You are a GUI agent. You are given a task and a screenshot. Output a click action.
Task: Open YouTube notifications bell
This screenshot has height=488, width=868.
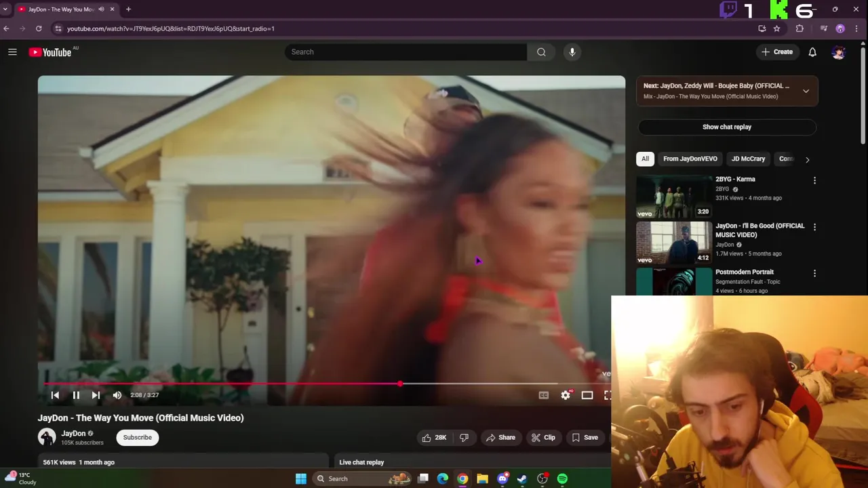click(x=812, y=52)
